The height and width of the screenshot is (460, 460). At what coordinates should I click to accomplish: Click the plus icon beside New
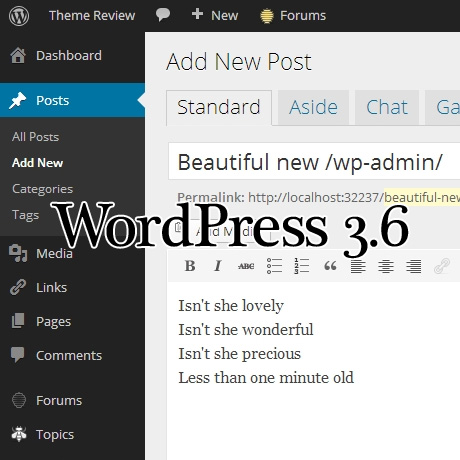coord(197,14)
